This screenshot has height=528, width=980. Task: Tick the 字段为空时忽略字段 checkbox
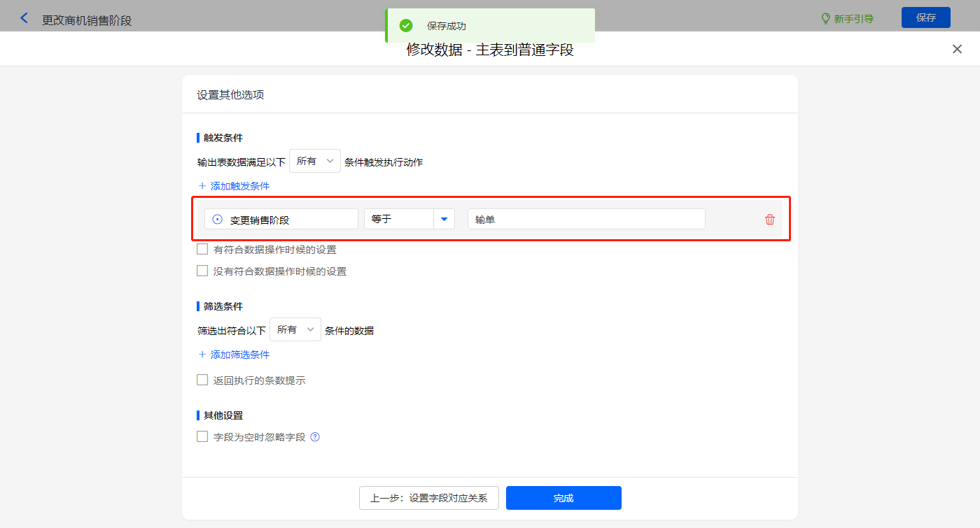tap(202, 437)
